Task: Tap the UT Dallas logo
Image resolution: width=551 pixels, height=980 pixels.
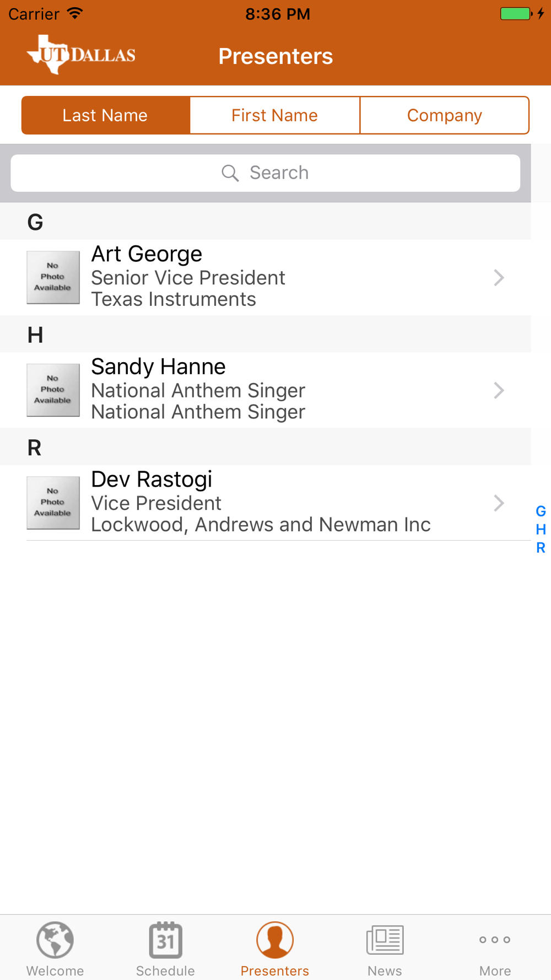Action: pos(81,55)
